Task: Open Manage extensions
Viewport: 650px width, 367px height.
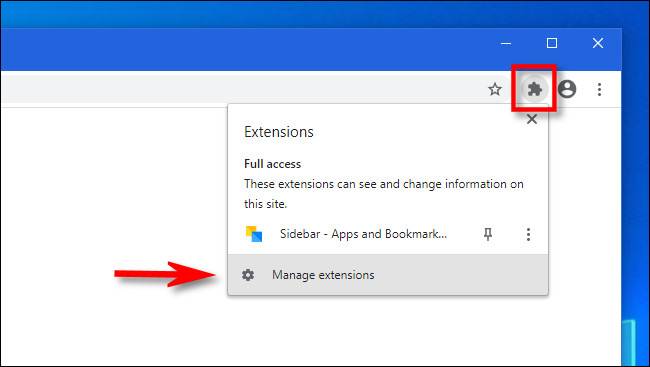Action: [x=388, y=275]
